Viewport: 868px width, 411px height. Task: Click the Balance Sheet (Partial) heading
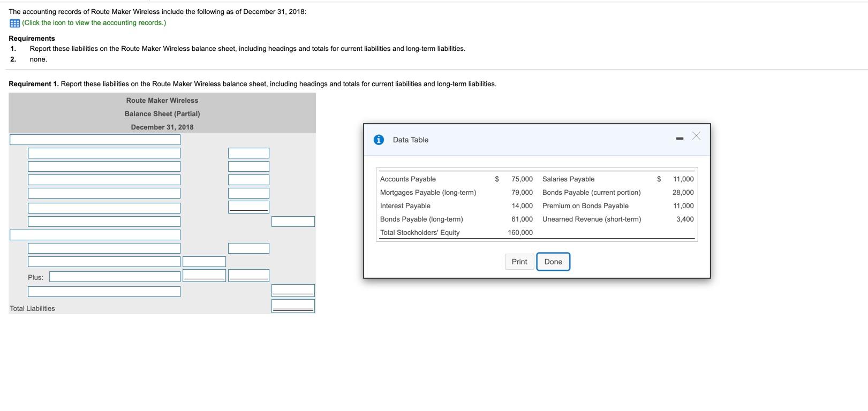coord(162,114)
